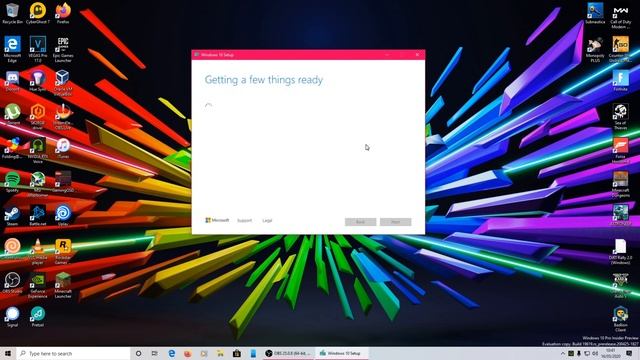Open Microsoft Edge from the taskbar

click(171, 353)
